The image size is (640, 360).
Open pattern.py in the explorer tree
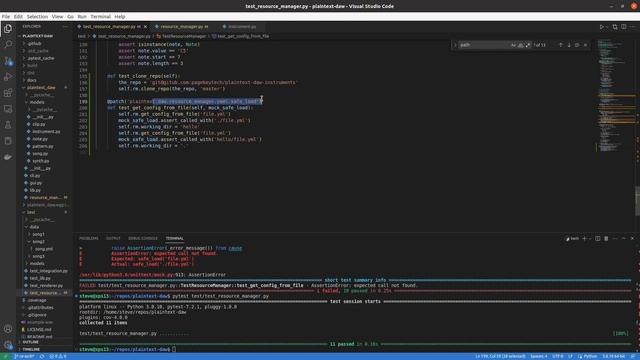43,146
